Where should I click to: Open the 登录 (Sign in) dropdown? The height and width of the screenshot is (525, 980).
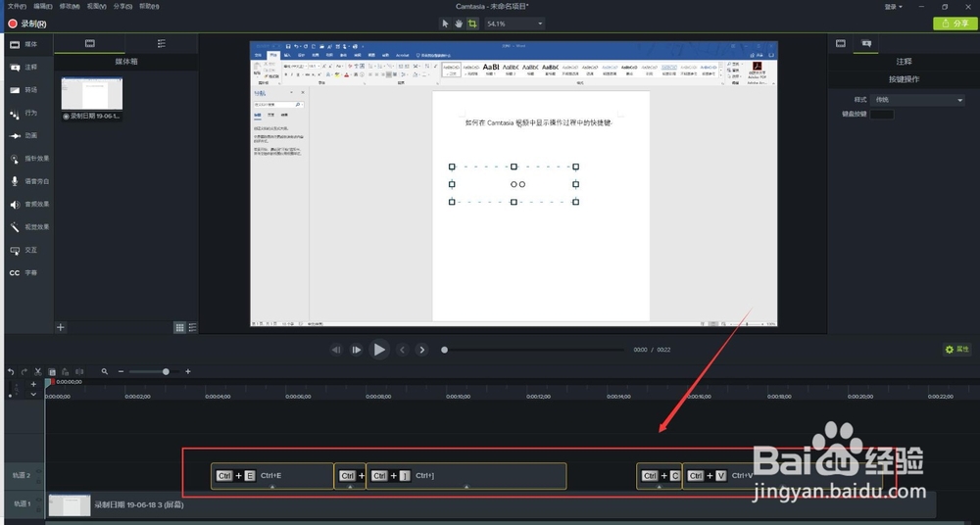click(893, 7)
